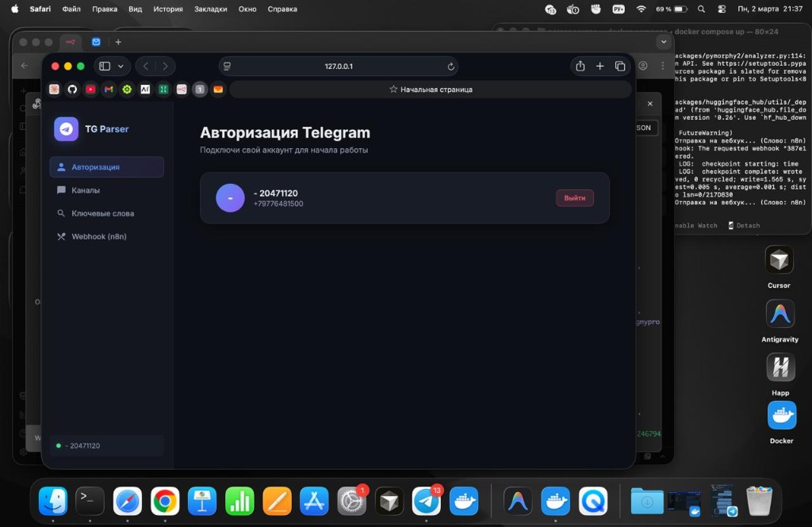The height and width of the screenshot is (527, 812).
Task: Click the red Выйти logout button
Action: click(x=574, y=198)
